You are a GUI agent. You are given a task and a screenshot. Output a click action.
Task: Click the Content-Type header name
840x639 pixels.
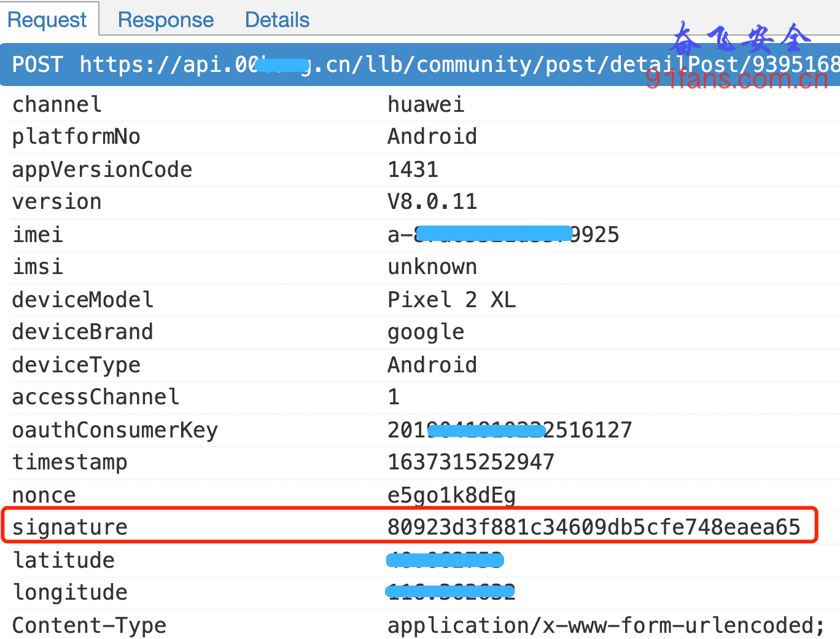coord(89,625)
